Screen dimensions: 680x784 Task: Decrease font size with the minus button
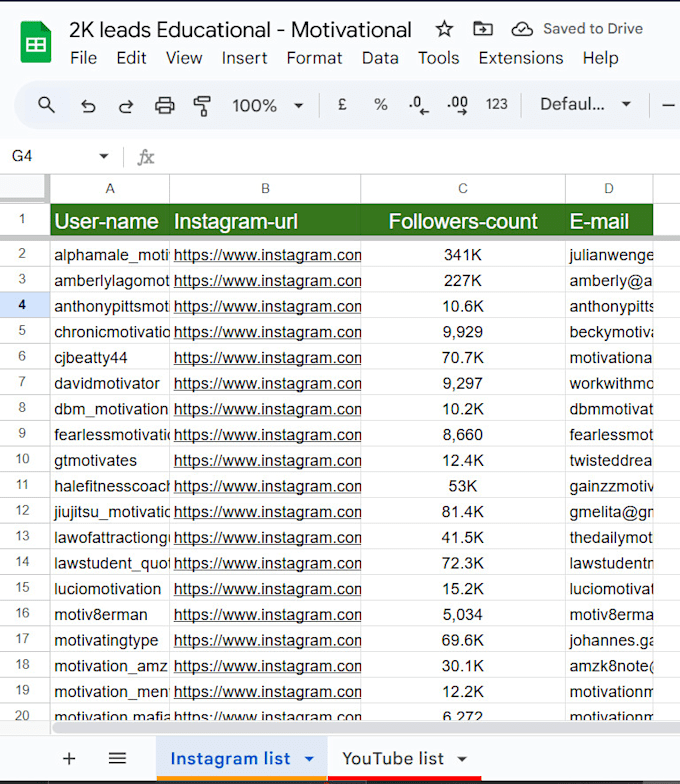668,105
